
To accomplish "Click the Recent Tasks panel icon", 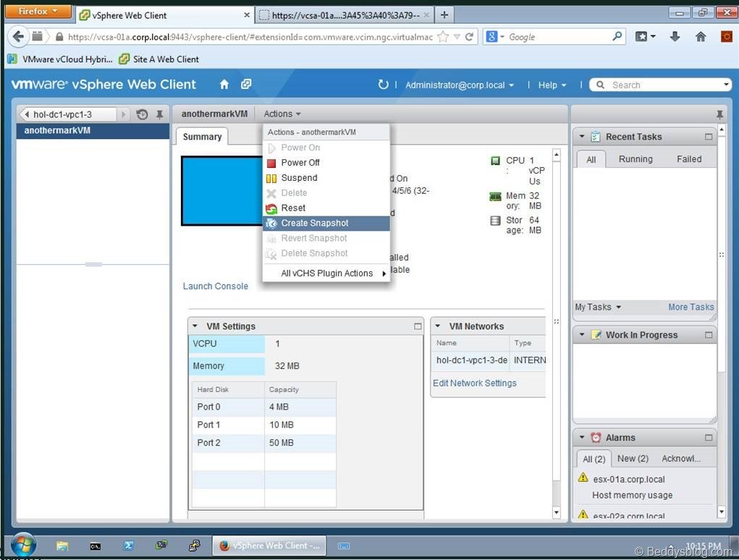I will (x=596, y=137).
